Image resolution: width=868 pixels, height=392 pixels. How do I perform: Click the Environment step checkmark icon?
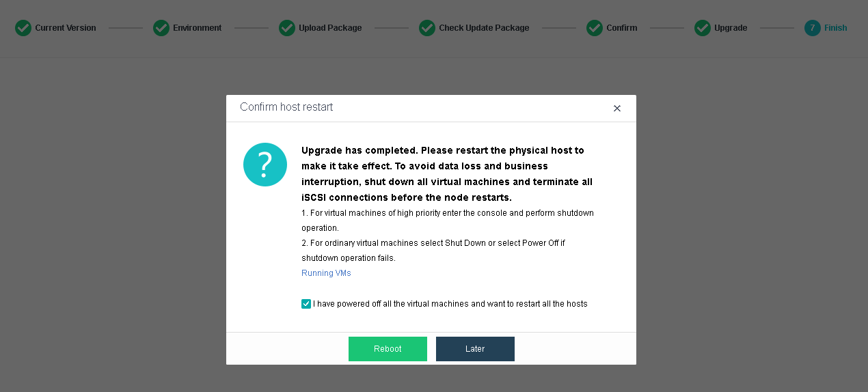161,28
